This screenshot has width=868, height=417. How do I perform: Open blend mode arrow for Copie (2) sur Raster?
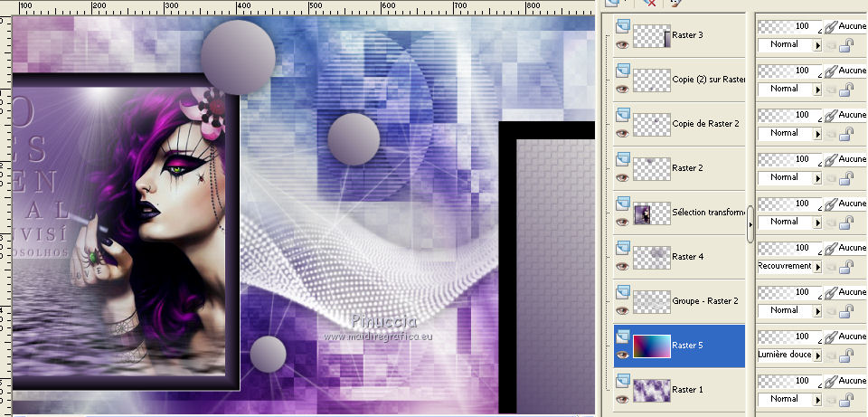click(x=817, y=90)
